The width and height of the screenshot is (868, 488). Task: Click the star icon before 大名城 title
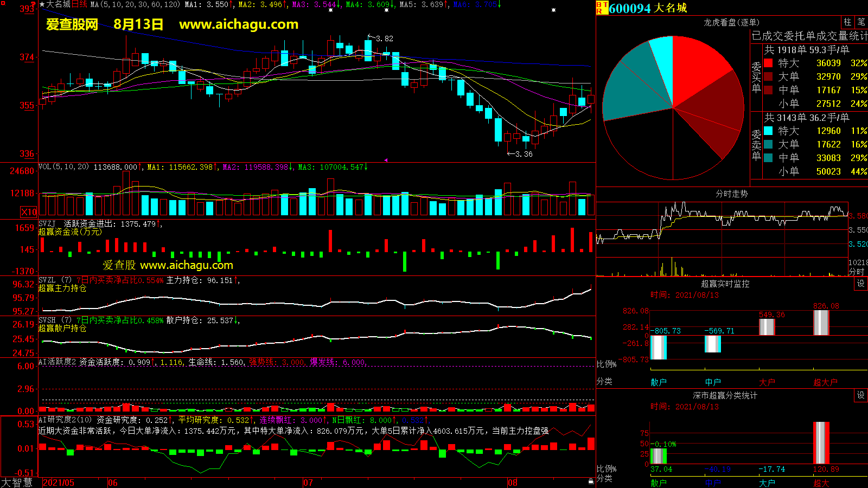pyautogui.click(x=42, y=4)
